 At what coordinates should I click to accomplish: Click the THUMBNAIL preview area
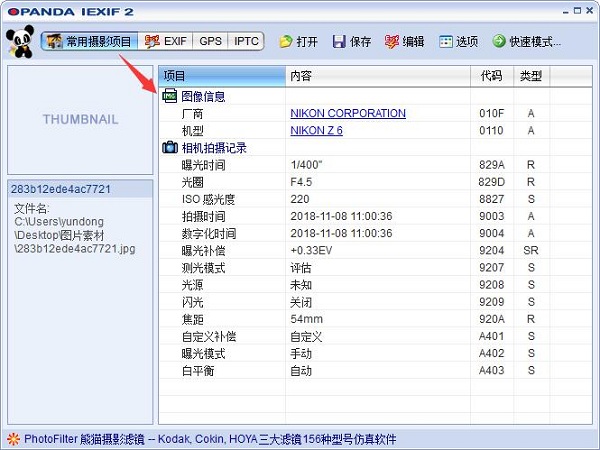[80, 119]
